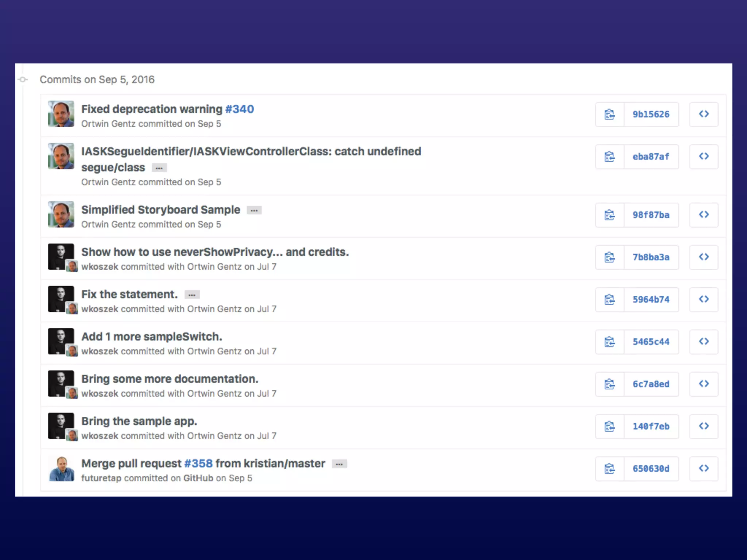Click futuretap avatar on the merge commit

(61, 469)
